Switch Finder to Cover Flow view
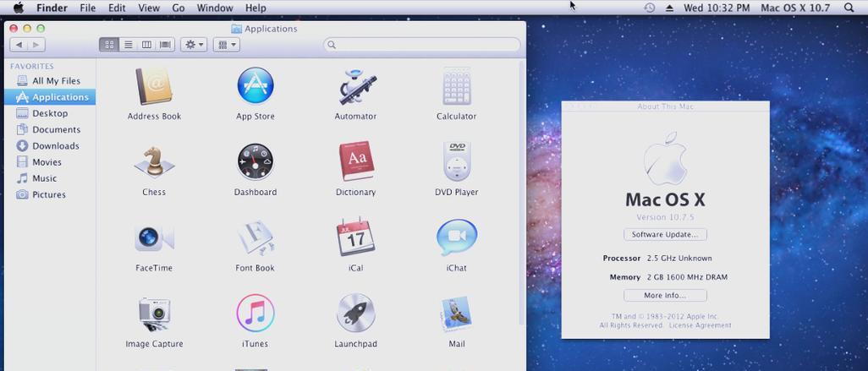Screen dimensions: 868x371 166,45
